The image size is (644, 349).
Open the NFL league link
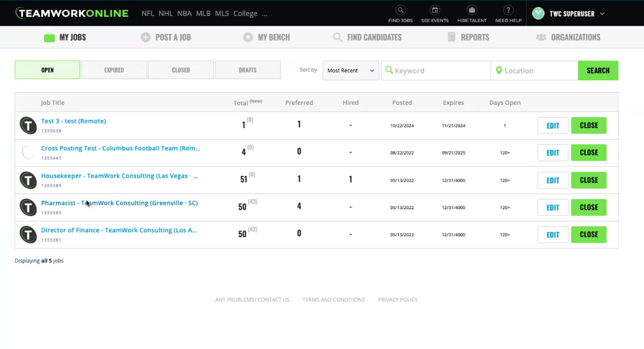click(x=148, y=14)
